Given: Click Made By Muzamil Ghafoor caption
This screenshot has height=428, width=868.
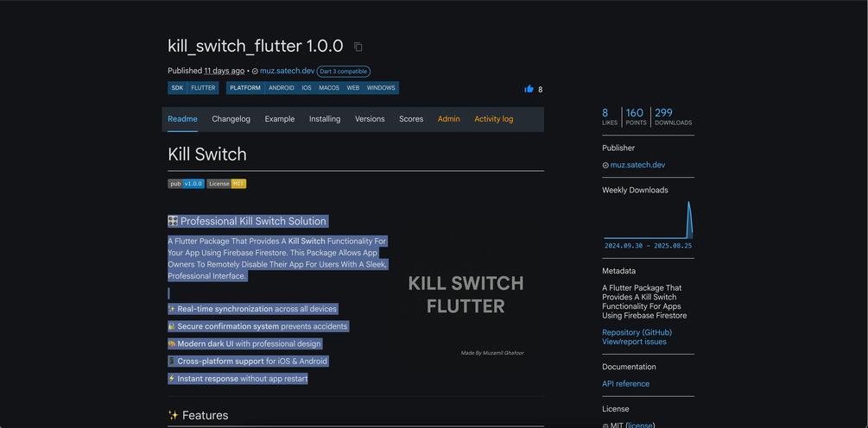Looking at the screenshot, I should click(492, 353).
